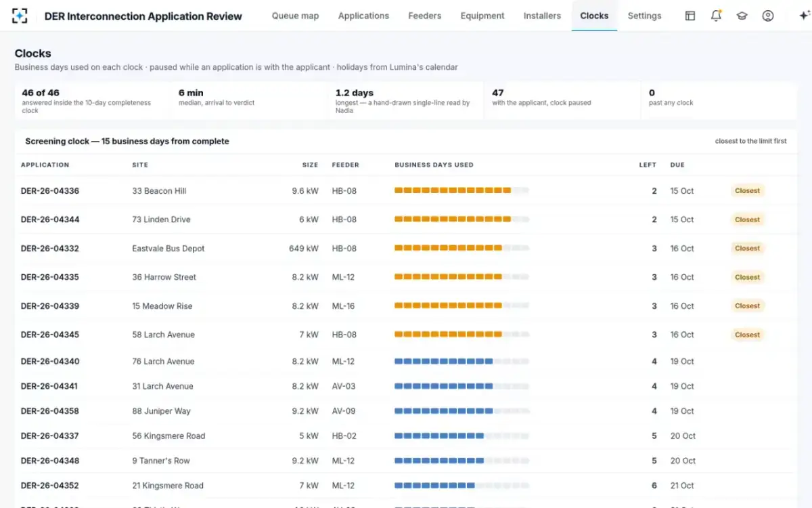The height and width of the screenshot is (508, 812).
Task: Open application DER-26-04344
Action: 50,219
